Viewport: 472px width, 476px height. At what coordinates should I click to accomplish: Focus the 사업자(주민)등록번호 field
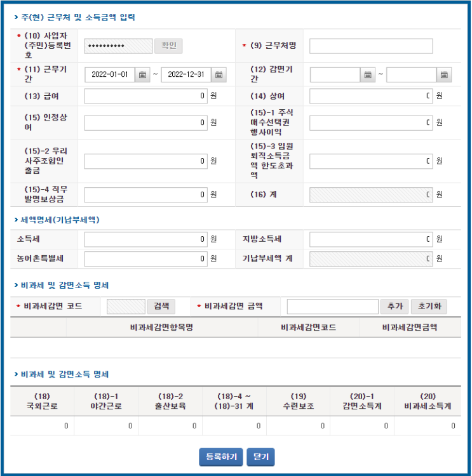click(x=118, y=46)
